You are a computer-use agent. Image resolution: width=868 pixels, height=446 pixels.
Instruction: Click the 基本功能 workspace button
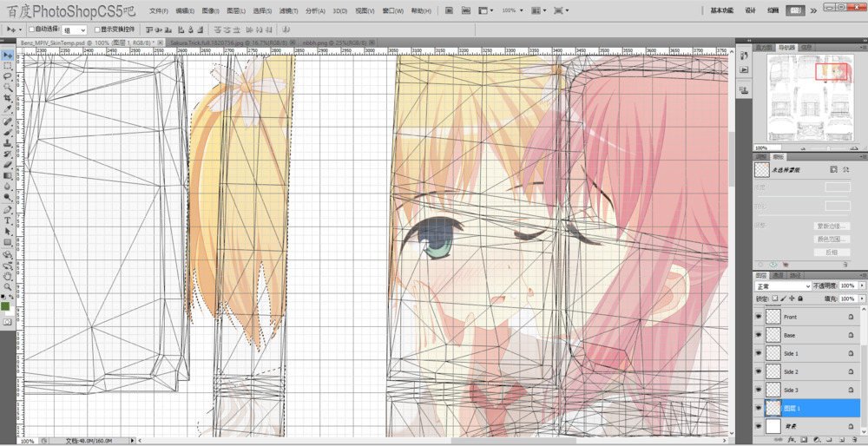[x=721, y=10]
